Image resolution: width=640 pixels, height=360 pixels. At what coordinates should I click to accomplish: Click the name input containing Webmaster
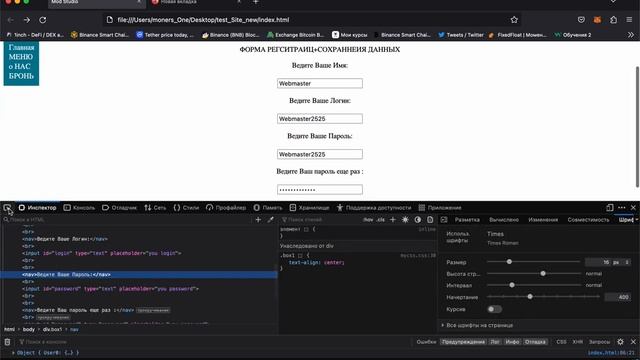tap(320, 83)
